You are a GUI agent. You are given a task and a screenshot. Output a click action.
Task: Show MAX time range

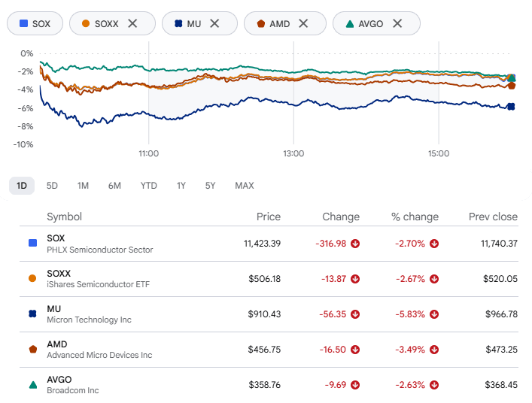[245, 186]
